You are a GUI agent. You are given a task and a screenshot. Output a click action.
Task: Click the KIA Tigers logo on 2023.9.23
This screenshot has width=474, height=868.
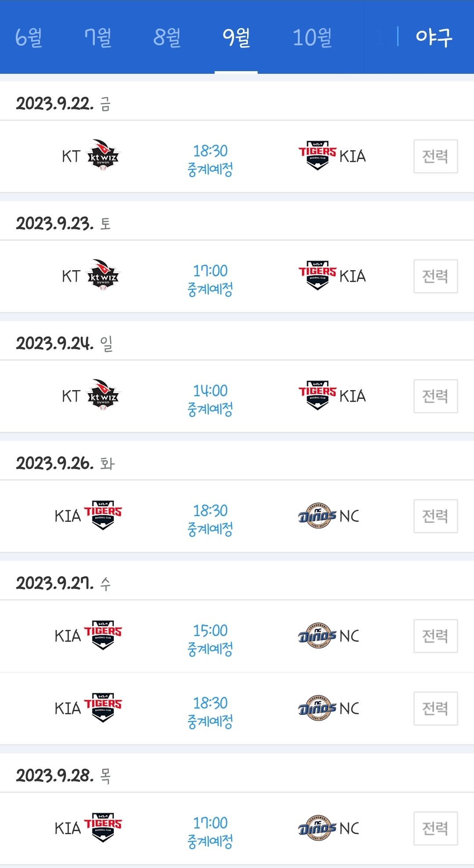(317, 275)
